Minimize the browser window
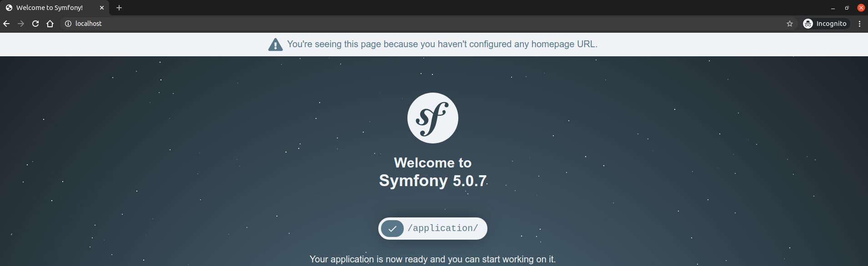 coord(833,8)
